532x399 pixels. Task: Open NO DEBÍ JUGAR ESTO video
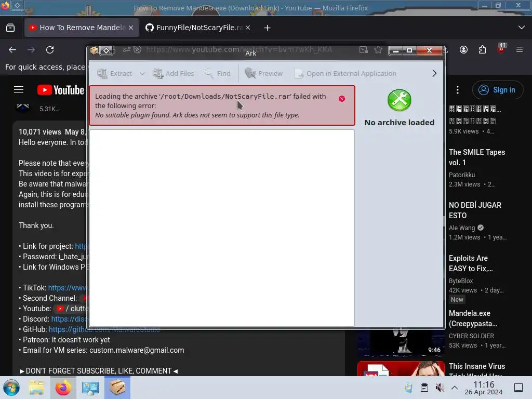click(475, 210)
